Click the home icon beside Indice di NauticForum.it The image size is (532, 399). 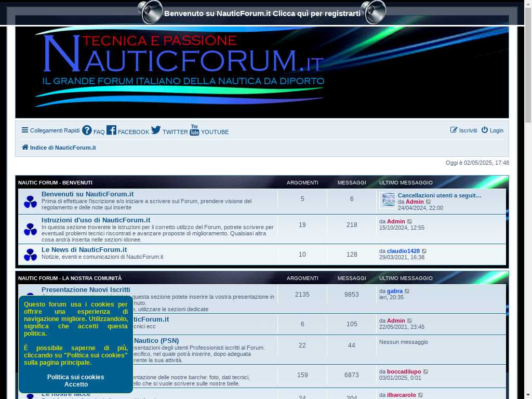coord(25,147)
